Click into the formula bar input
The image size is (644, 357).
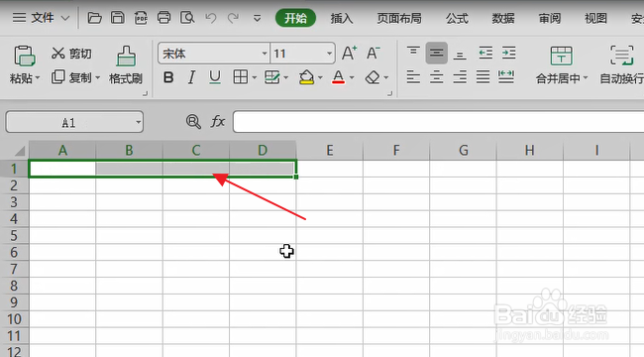[438, 122]
